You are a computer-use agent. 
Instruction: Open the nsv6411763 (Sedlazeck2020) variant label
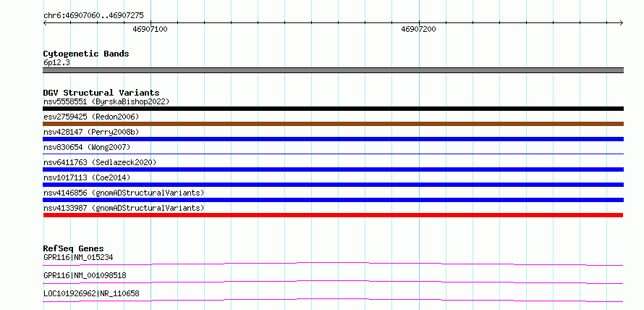click(x=100, y=162)
